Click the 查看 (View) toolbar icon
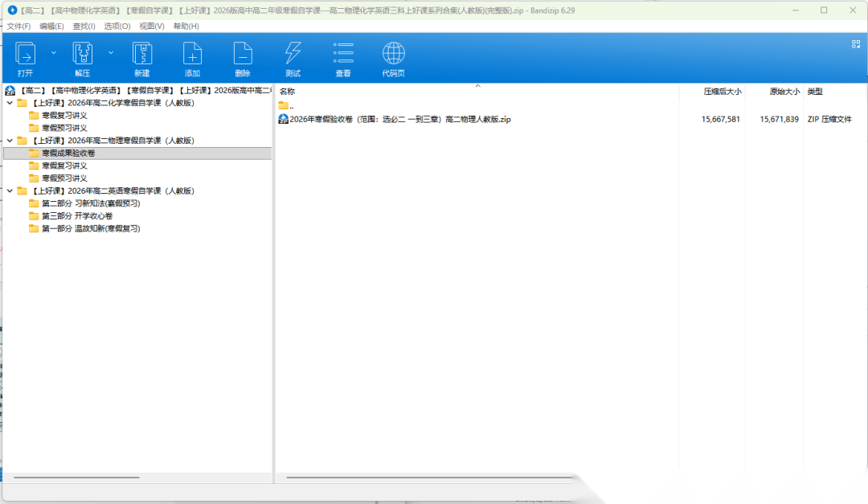The height and width of the screenshot is (504, 868). [343, 55]
